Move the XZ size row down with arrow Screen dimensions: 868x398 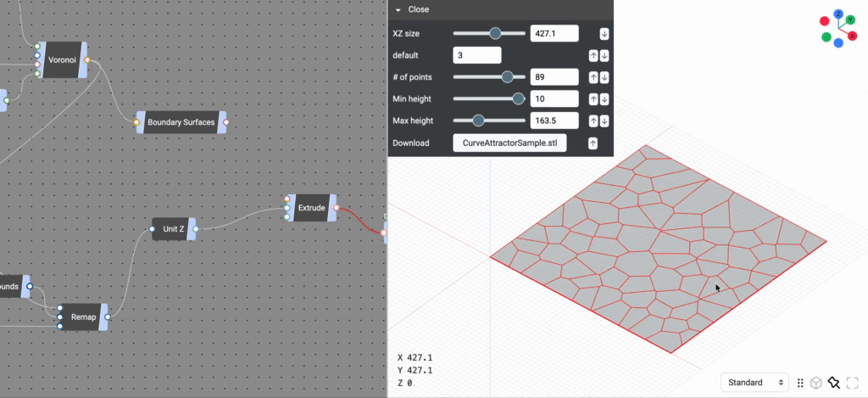[604, 34]
